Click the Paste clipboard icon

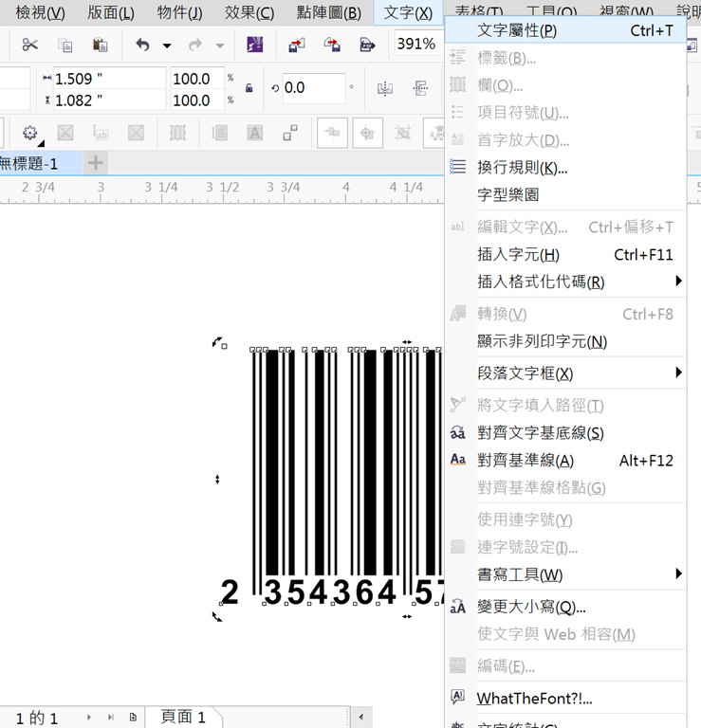(x=100, y=45)
